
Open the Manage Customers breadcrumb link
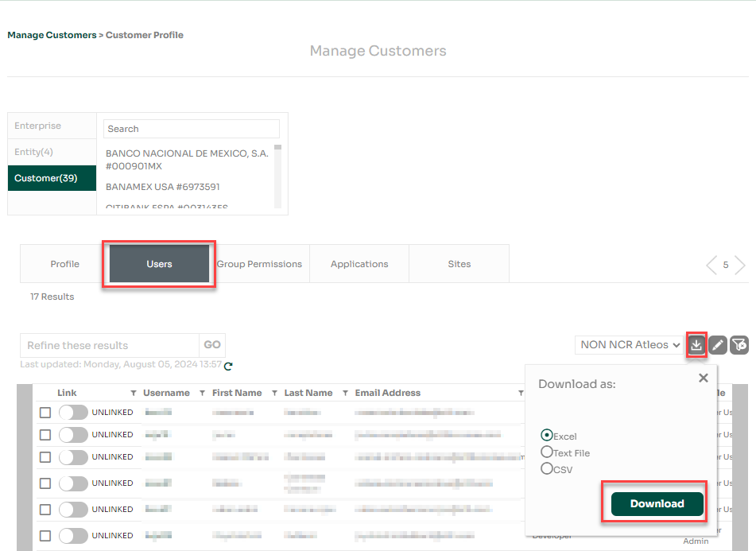pos(51,35)
